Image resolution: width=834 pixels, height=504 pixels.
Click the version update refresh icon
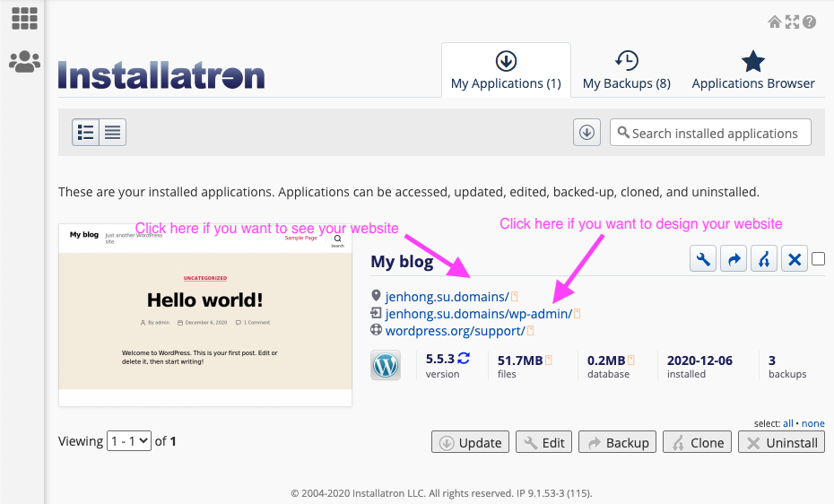(x=464, y=359)
